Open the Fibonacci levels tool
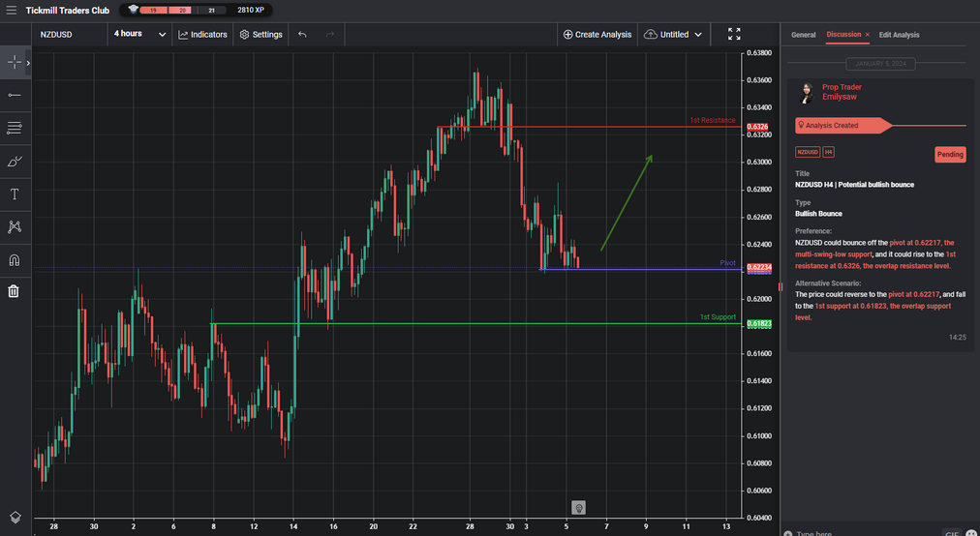Image resolution: width=980 pixels, height=536 pixels. point(14,128)
